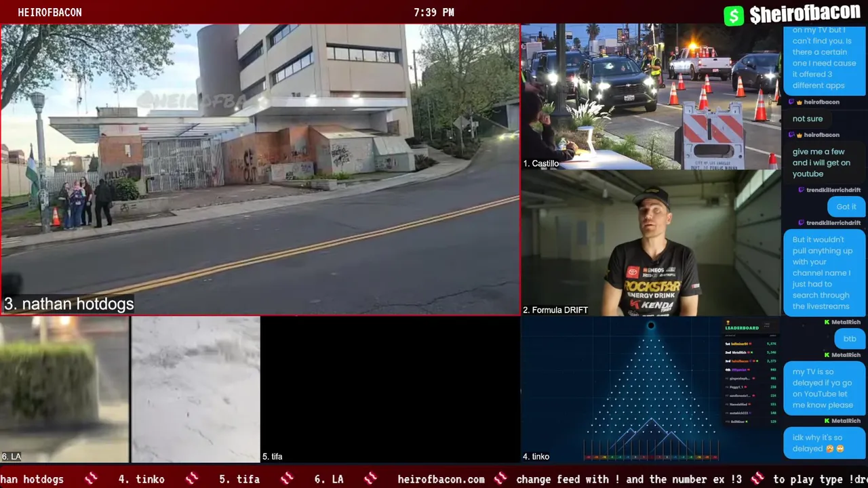The image size is (868, 488).
Task: Click the 'btb' chat bubble
Action: 850,339
